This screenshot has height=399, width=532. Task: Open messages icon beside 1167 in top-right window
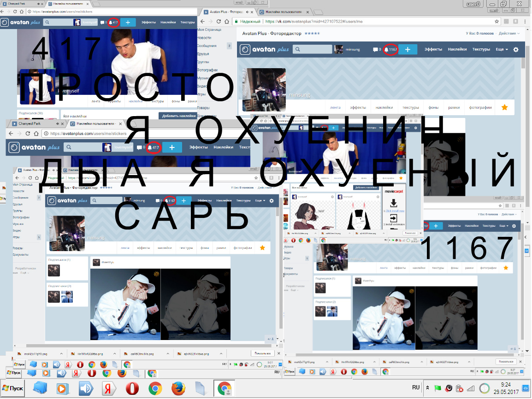tap(377, 49)
